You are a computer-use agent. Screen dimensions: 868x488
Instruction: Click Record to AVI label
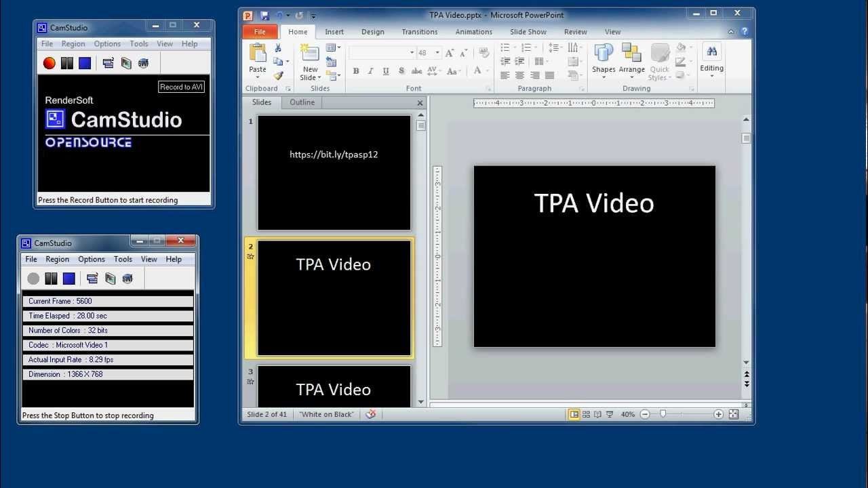[182, 87]
